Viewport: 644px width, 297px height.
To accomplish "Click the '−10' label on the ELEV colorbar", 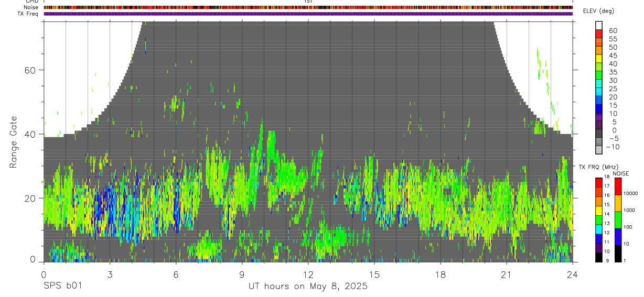I will pyautogui.click(x=612, y=147).
